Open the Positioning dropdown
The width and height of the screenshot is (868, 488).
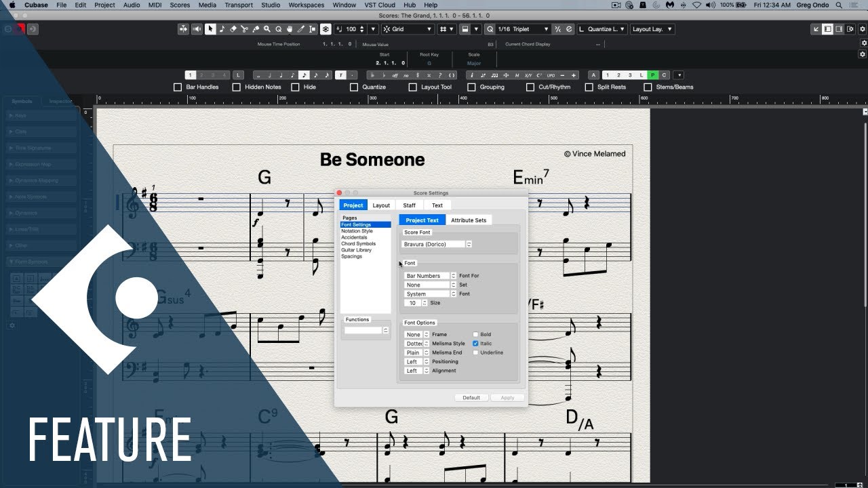416,362
